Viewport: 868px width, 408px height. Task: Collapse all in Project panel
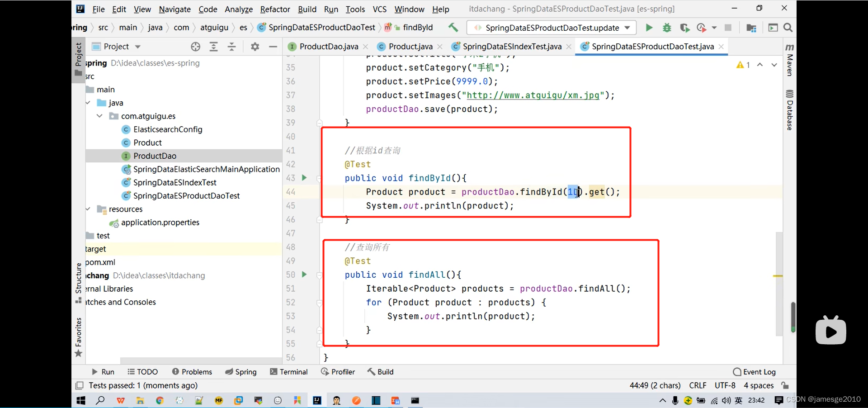(x=231, y=47)
